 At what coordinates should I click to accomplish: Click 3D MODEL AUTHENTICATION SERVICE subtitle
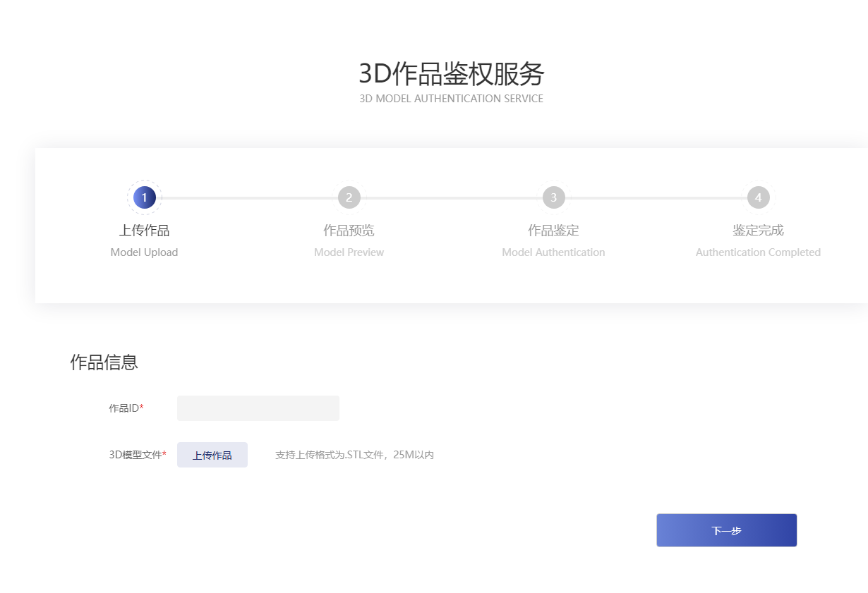452,99
